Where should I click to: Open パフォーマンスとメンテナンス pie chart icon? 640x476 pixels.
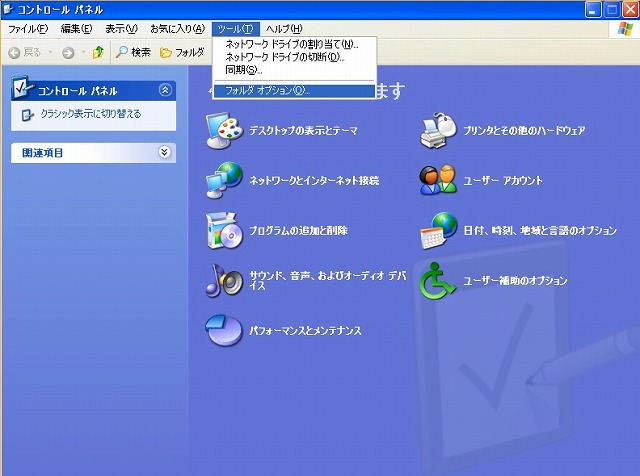pos(224,330)
